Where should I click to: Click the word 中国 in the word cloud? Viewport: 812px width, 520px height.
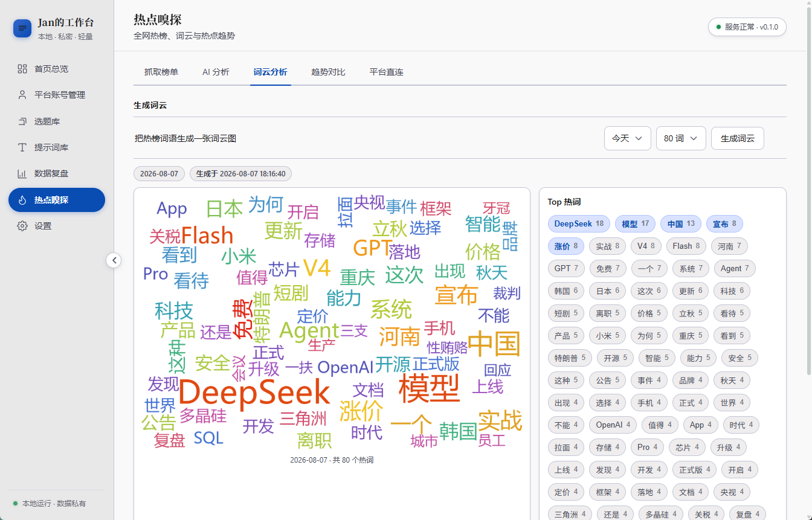pyautogui.click(x=494, y=344)
